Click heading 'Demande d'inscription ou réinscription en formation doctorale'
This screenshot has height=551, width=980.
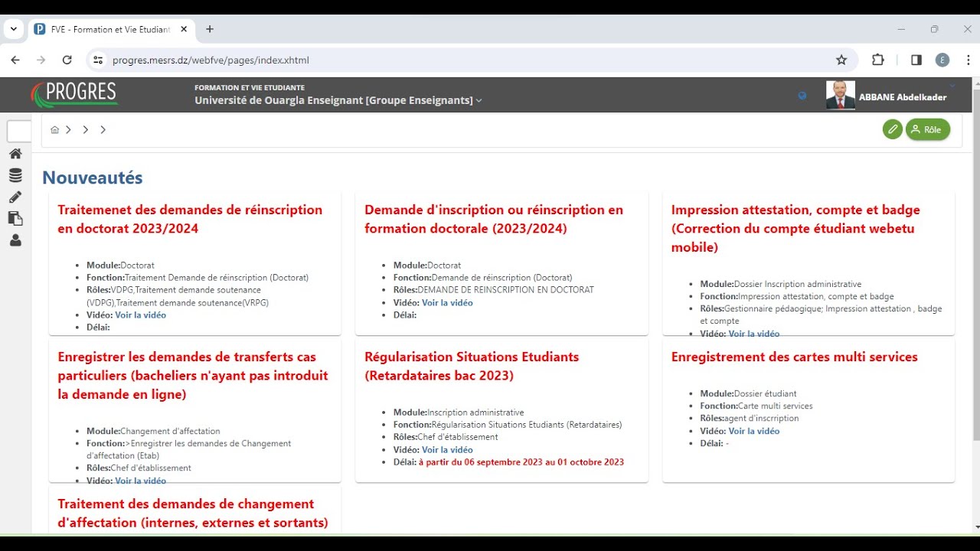pos(494,219)
